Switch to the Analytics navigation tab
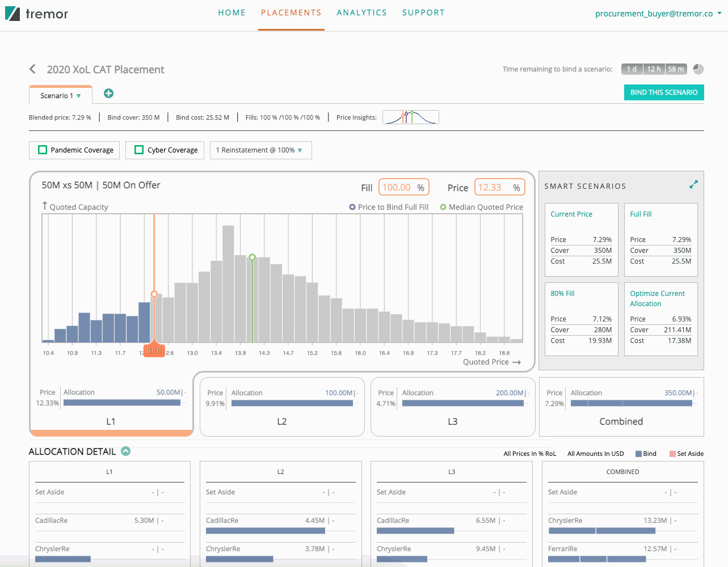 click(x=361, y=12)
